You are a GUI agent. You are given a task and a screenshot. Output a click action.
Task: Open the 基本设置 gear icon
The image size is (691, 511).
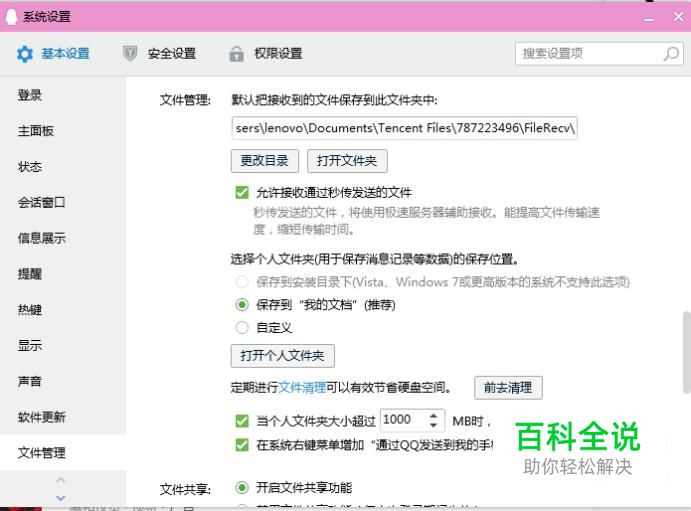[25, 54]
